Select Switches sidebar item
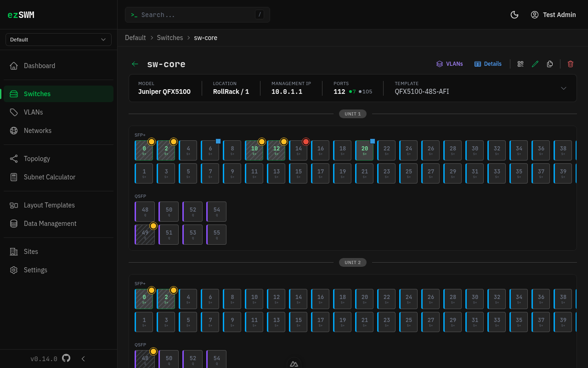The height and width of the screenshot is (368, 588). click(x=58, y=94)
